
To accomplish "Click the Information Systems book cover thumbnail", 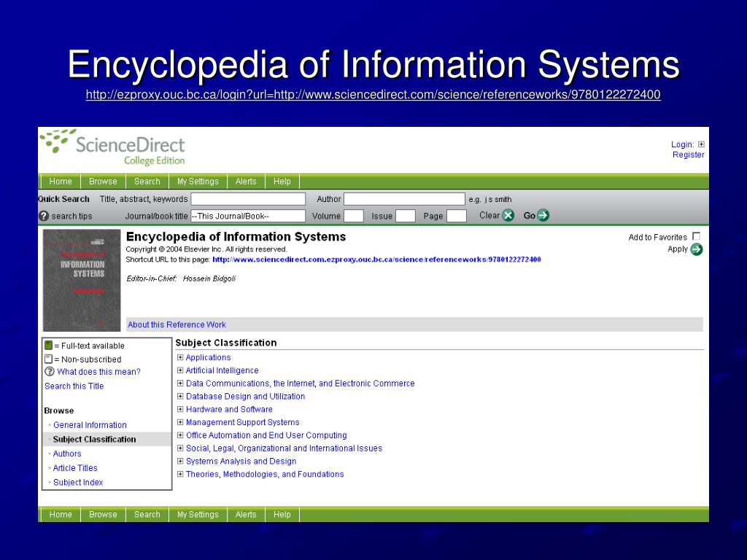I will [82, 281].
